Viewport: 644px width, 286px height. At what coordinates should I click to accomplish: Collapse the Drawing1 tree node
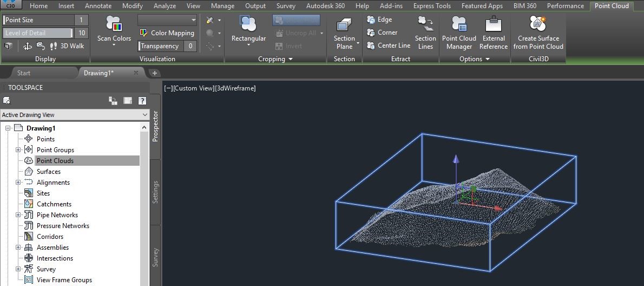(x=8, y=128)
